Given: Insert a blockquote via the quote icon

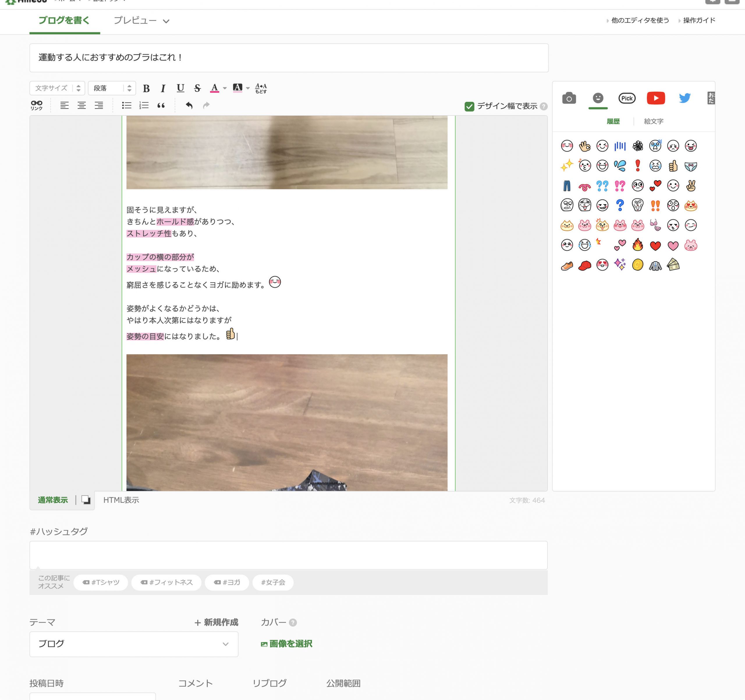Looking at the screenshot, I should point(161,106).
